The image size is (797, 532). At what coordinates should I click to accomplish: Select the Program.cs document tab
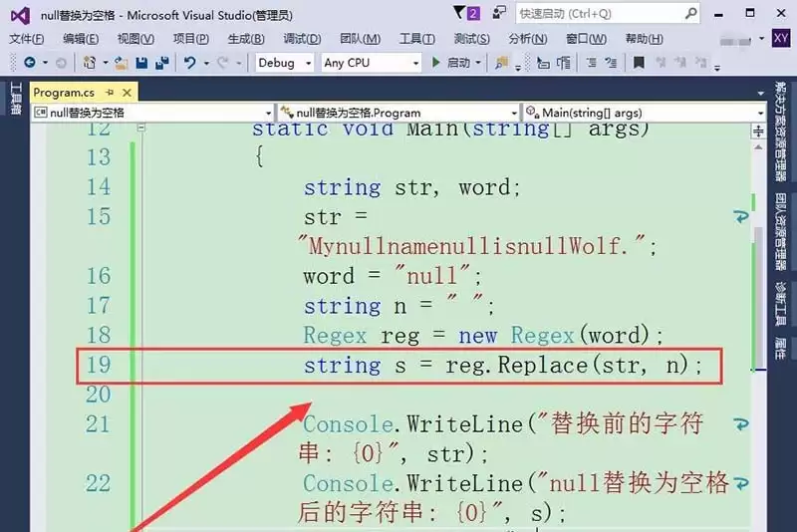64,93
